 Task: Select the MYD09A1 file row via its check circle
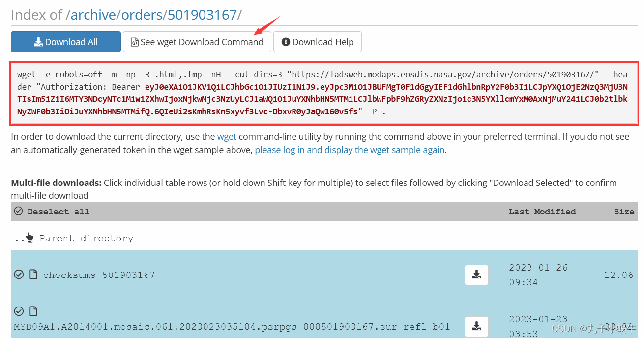click(x=18, y=311)
